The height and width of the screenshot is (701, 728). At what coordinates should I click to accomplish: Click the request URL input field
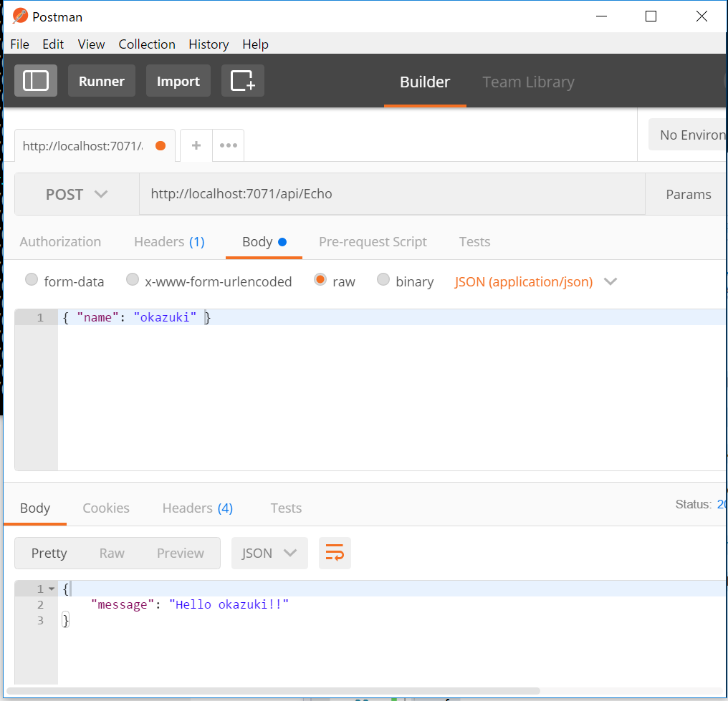[392, 194]
